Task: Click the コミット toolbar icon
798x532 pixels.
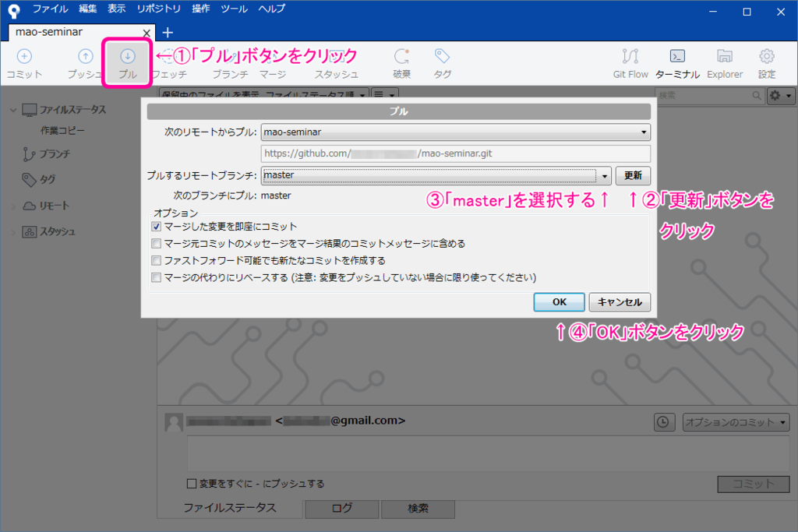Action: pos(23,62)
